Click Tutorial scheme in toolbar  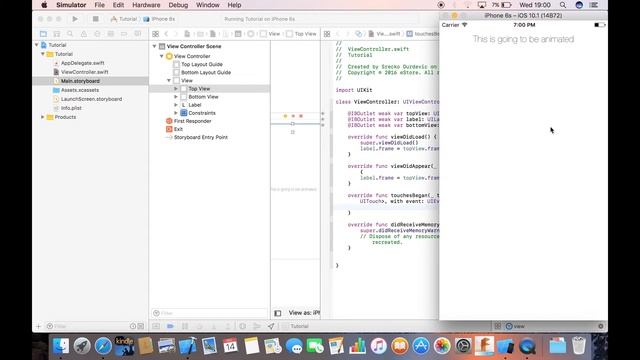[124, 19]
